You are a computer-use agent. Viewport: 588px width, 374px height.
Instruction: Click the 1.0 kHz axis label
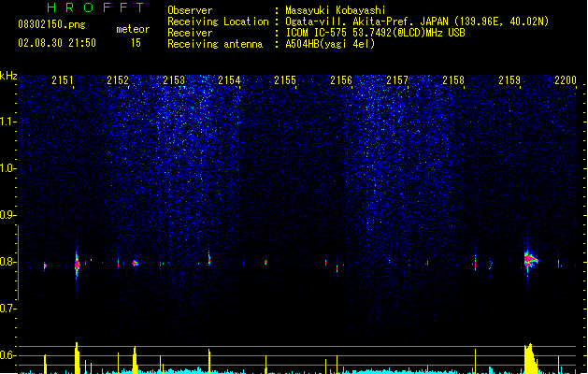(x=7, y=168)
